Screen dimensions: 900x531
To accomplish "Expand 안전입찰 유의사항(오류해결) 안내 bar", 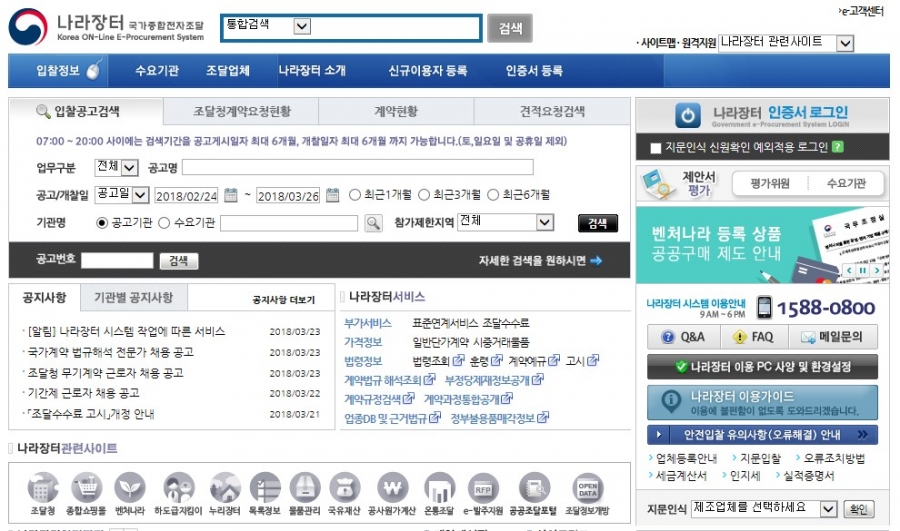I will tap(762, 435).
